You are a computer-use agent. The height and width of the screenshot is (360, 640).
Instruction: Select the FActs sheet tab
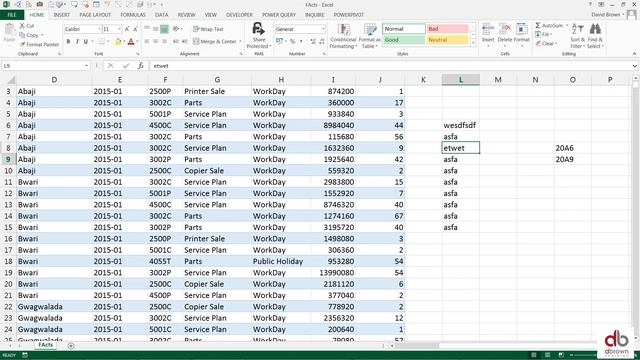(x=45, y=345)
